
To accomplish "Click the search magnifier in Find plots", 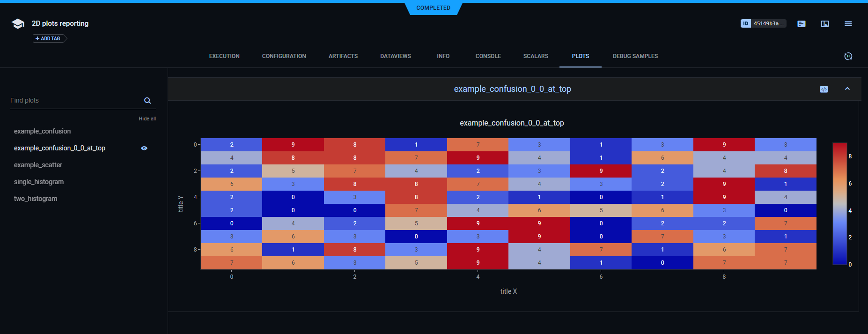I will coord(147,101).
